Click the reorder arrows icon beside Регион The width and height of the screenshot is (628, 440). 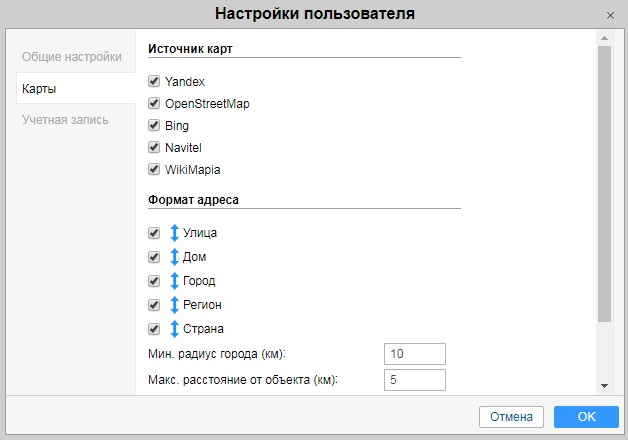[174, 305]
